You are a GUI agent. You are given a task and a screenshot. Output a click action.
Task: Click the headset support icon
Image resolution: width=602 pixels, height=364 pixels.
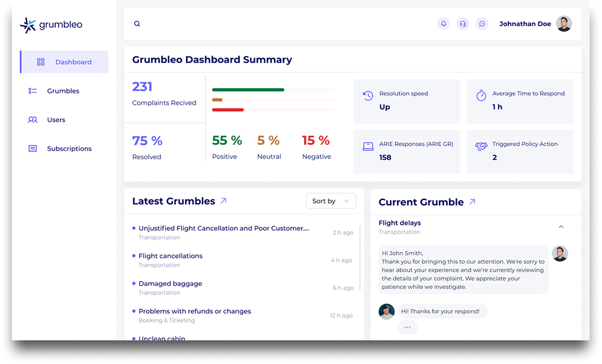463,24
